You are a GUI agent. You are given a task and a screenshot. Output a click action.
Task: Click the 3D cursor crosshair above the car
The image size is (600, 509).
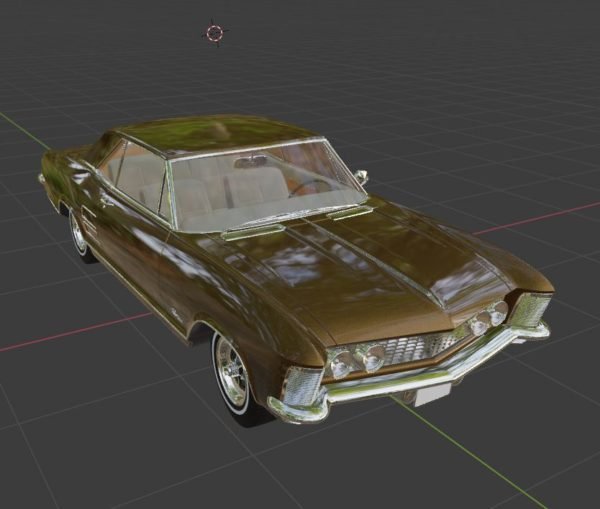(x=215, y=33)
